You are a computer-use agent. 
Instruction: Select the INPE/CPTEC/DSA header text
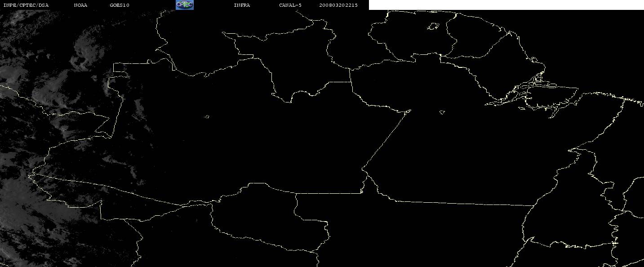[x=26, y=5]
